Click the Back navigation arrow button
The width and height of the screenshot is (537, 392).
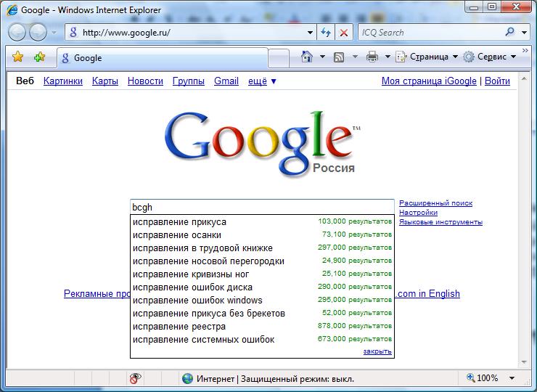[17, 33]
